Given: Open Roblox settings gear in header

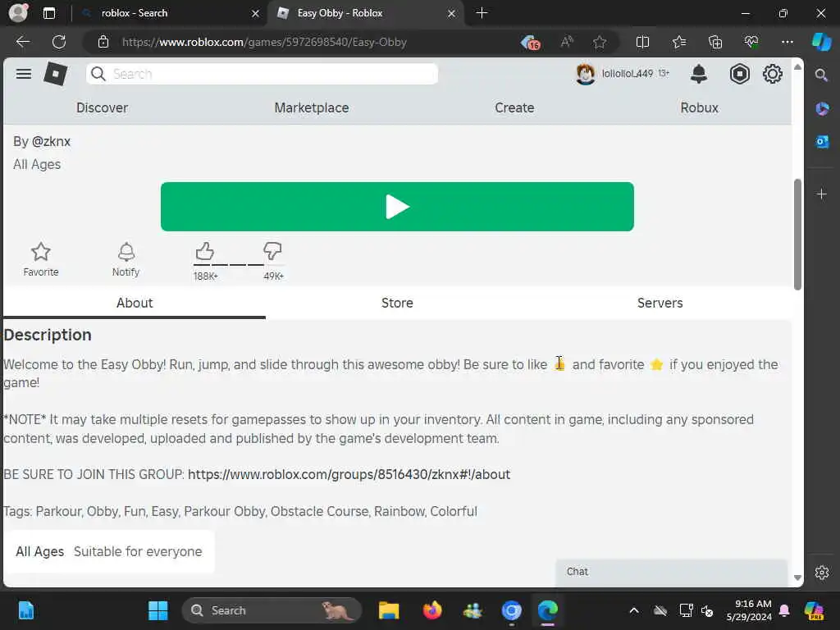Looking at the screenshot, I should coord(773,74).
